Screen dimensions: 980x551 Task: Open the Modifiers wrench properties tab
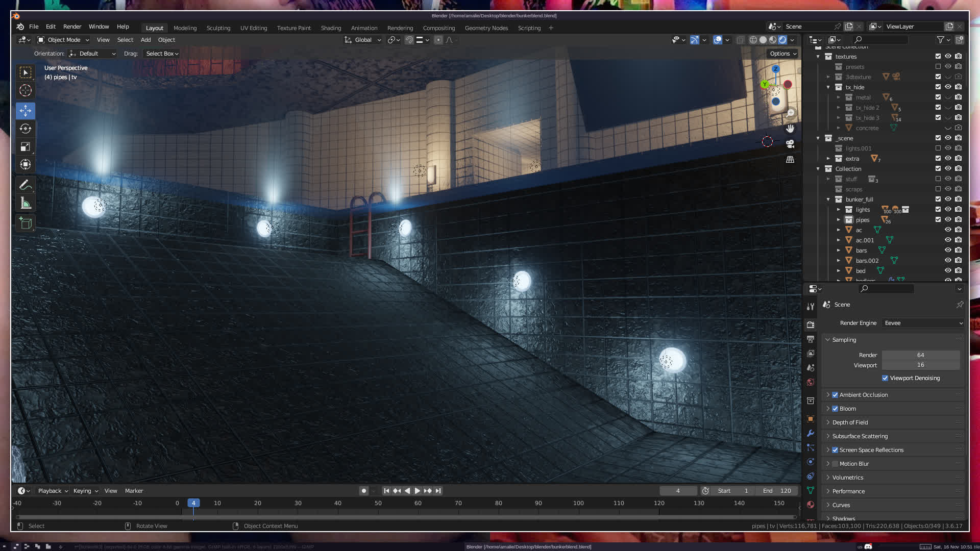811,433
